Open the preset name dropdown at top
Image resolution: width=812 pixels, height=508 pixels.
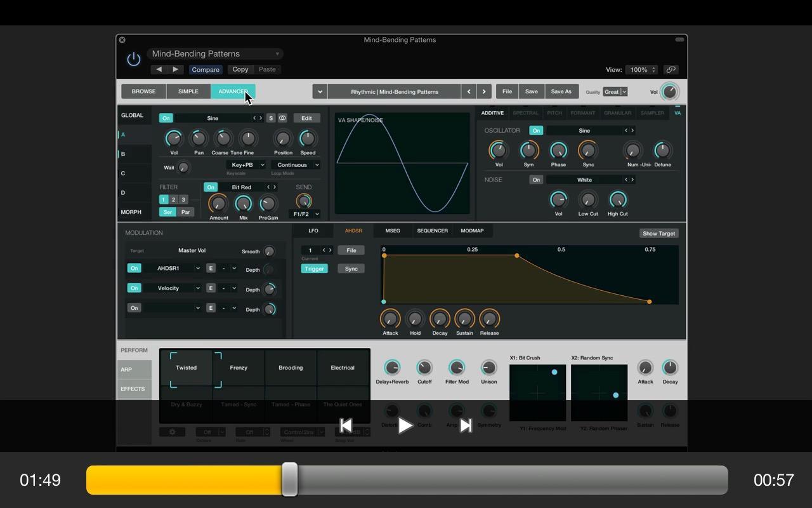pos(215,54)
